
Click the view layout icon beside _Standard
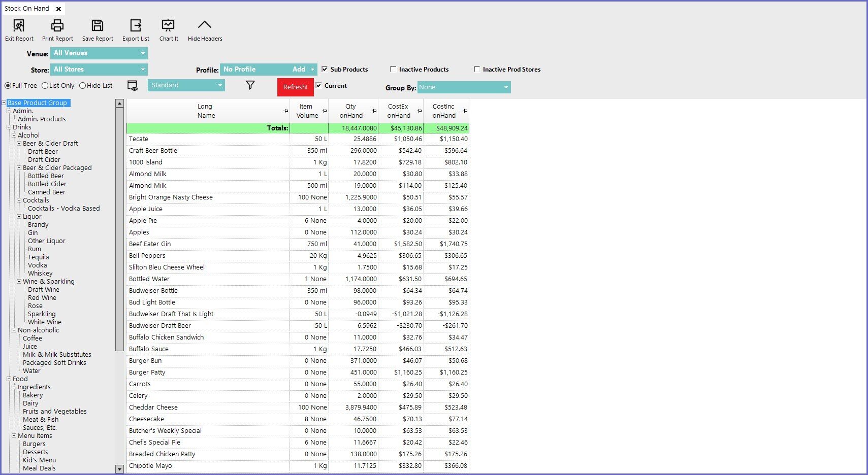tap(133, 86)
